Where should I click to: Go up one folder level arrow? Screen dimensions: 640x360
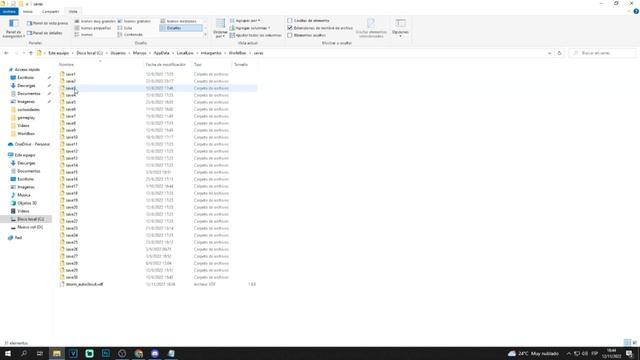(x=31, y=53)
